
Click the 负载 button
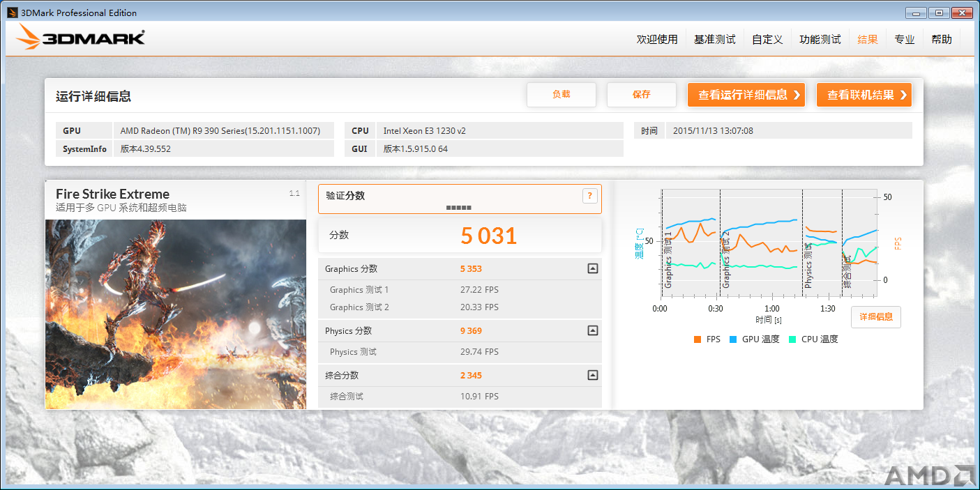click(x=561, y=95)
